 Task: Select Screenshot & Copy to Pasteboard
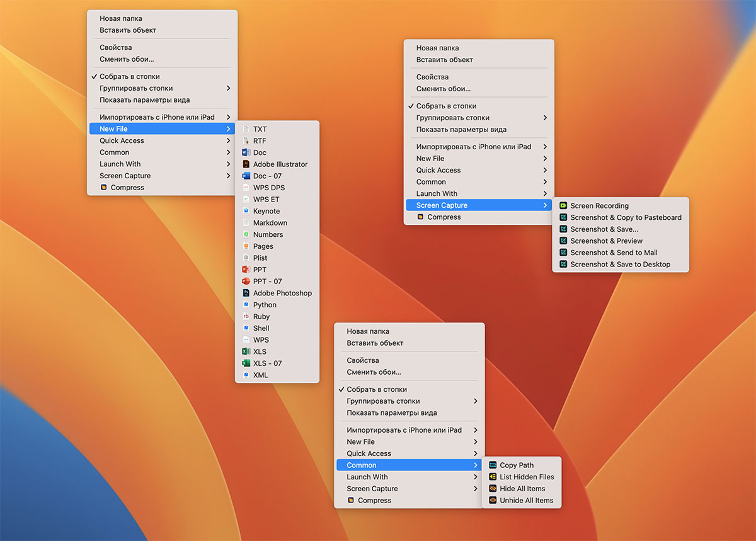(x=625, y=217)
